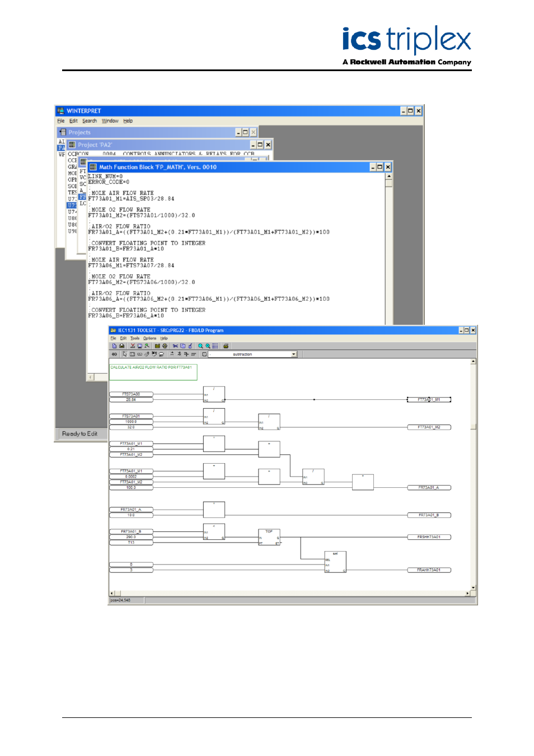
Task: Open Options menu in IEC1131 TOOLSET window
Action: [149, 338]
